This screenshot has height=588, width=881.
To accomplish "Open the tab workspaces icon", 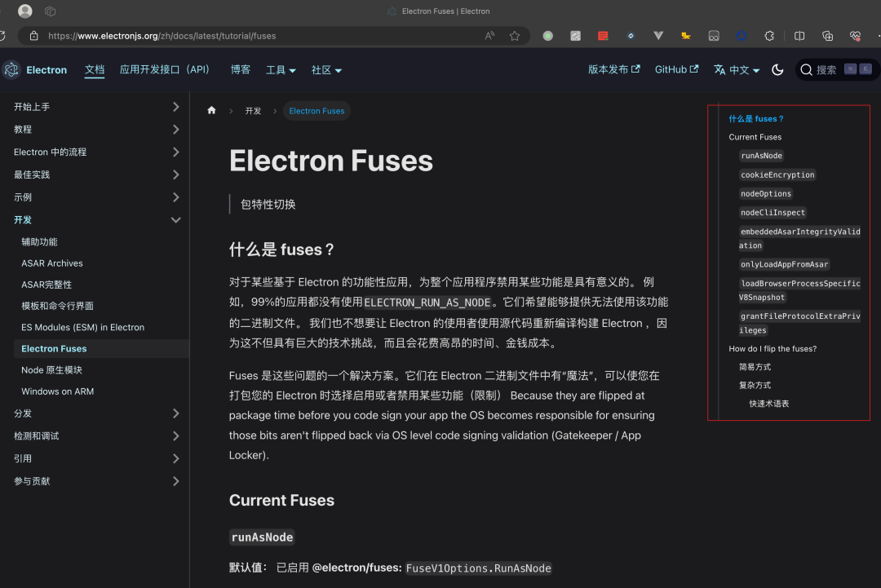I will 50,11.
